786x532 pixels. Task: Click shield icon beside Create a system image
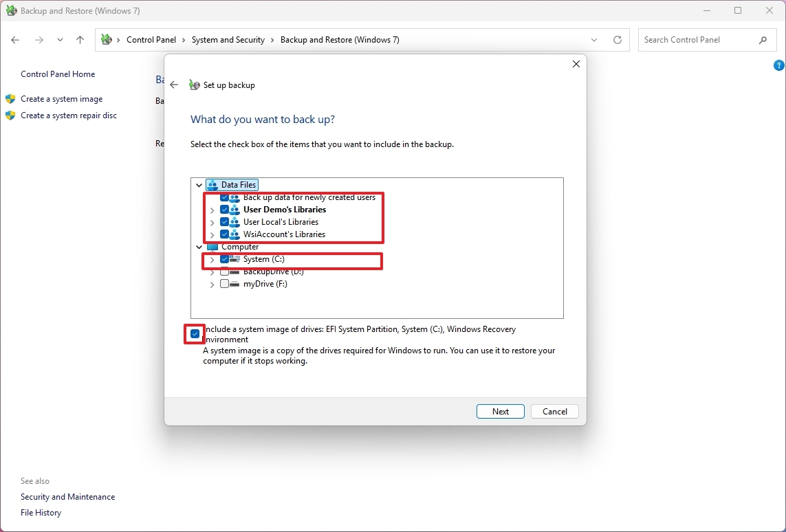click(10, 99)
